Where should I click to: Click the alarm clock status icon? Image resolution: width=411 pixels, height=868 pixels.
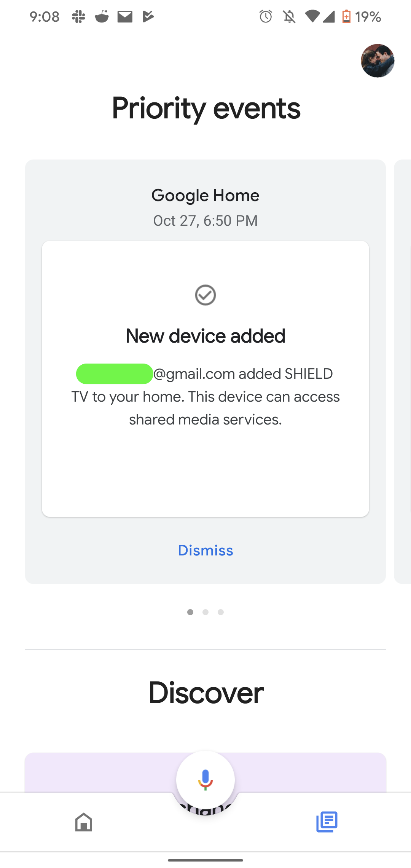click(x=266, y=16)
